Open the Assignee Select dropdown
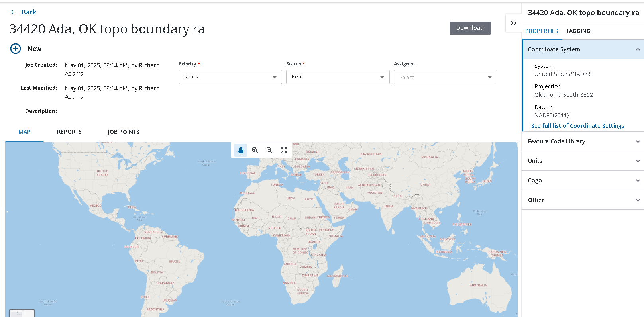This screenshot has width=644, height=317. (446, 77)
